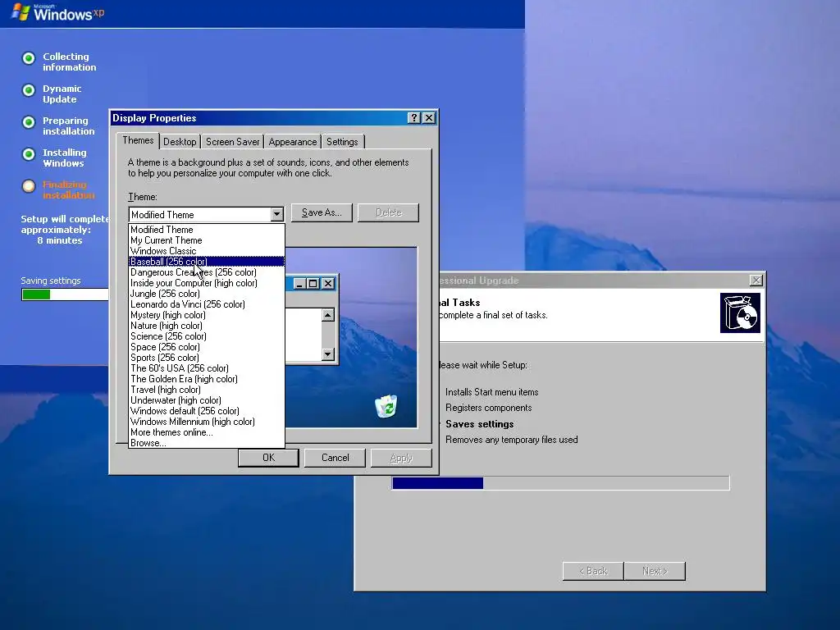Click the Preparing installation step indicator
The width and height of the screenshot is (840, 630).
point(29,122)
